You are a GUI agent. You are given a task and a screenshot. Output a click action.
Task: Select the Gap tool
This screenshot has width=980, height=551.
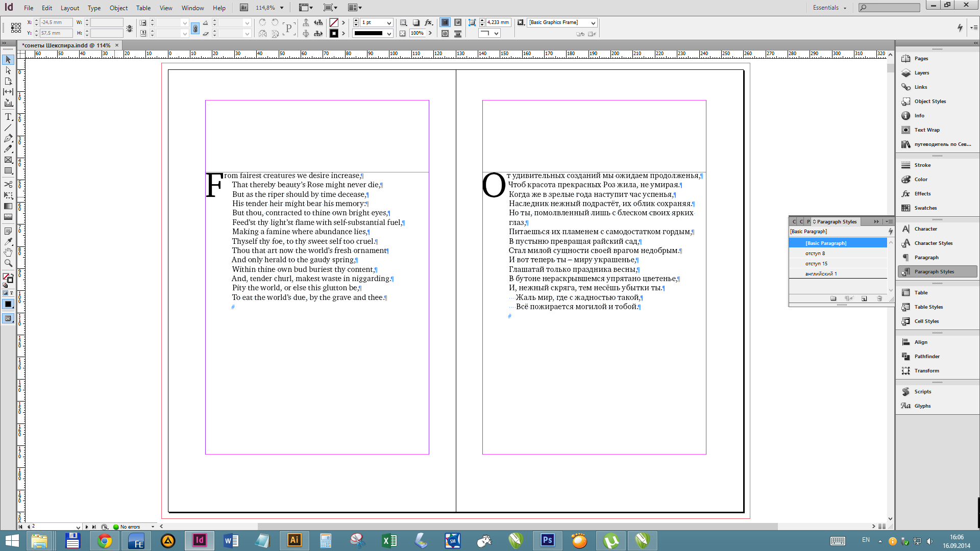point(8,92)
